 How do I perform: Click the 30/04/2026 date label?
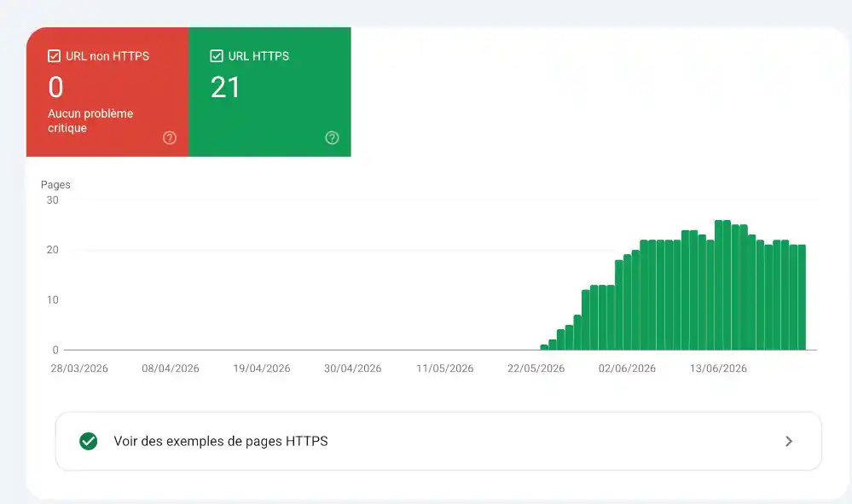(x=353, y=368)
